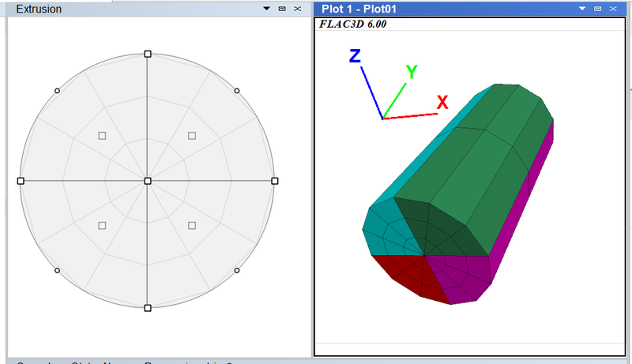Click the lower-left arc circle control point

coord(57,271)
